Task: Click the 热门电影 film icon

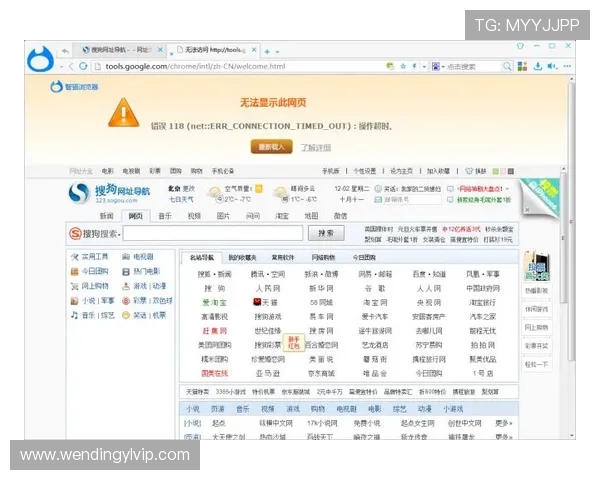Action: click(x=126, y=271)
